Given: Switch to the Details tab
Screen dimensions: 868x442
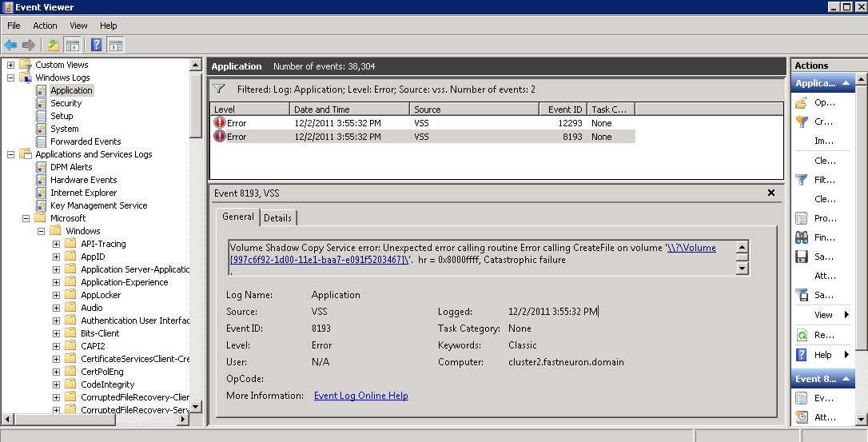Looking at the screenshot, I should coord(277,217).
